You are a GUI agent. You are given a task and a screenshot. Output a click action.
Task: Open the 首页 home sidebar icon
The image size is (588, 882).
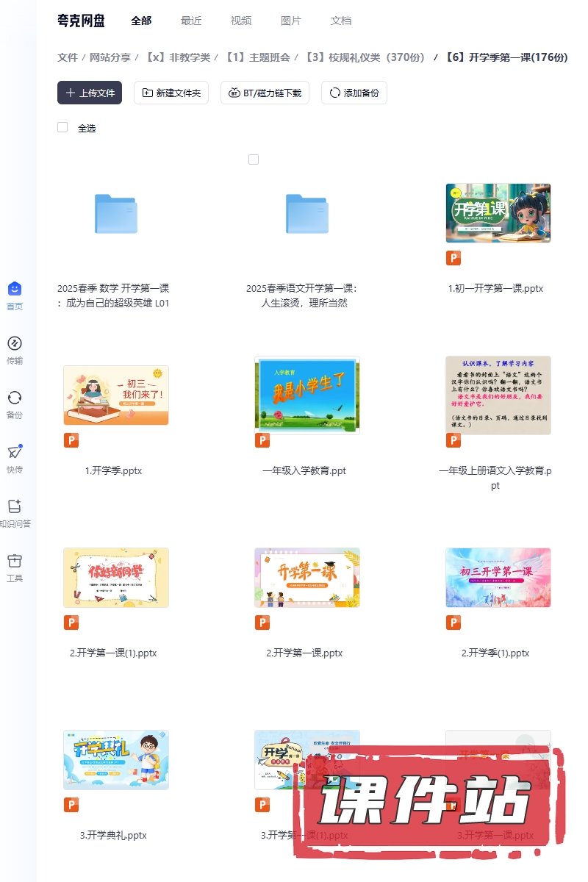(15, 289)
